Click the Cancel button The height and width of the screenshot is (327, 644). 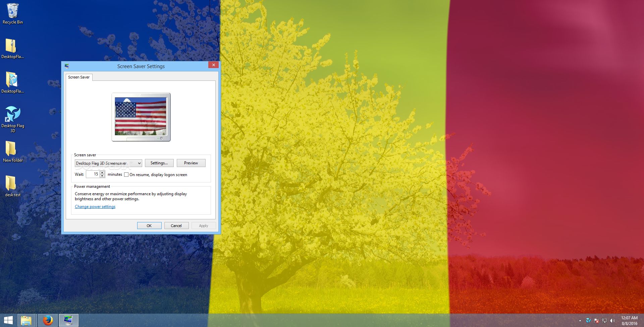[176, 226]
